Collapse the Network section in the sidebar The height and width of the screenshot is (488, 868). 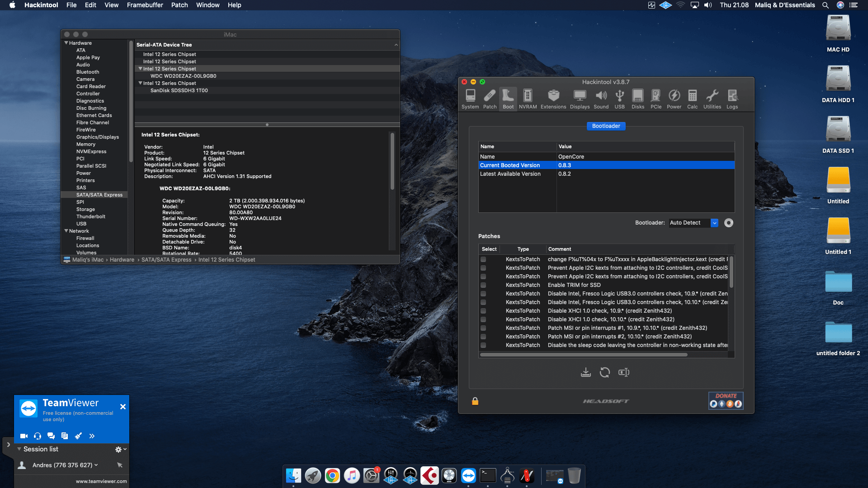(66, 231)
